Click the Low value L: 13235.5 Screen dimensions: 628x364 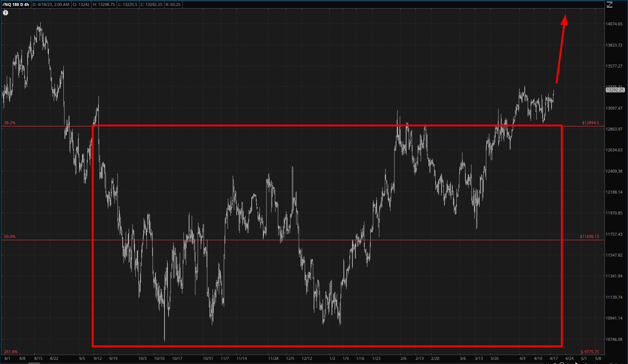(x=128, y=4)
